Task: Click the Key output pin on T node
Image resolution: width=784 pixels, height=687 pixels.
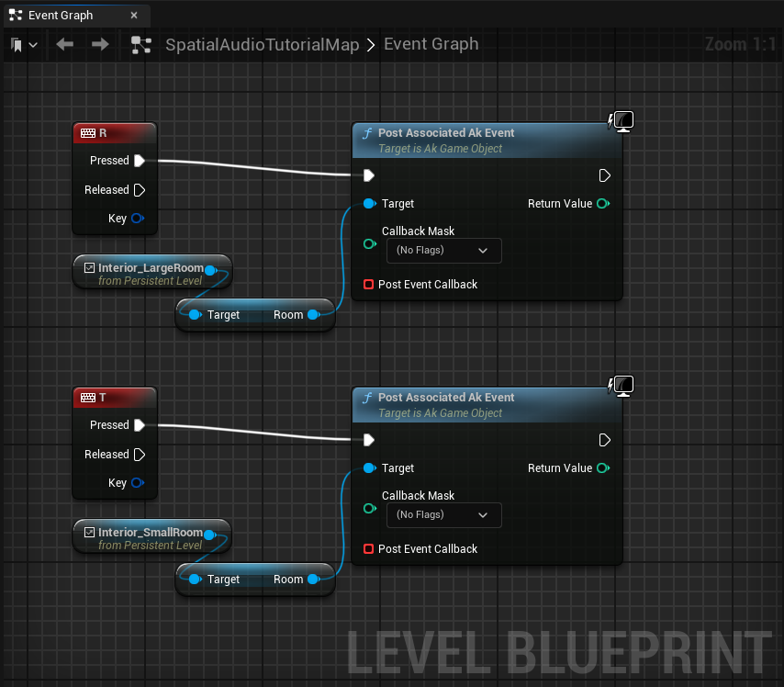Action: [137, 483]
